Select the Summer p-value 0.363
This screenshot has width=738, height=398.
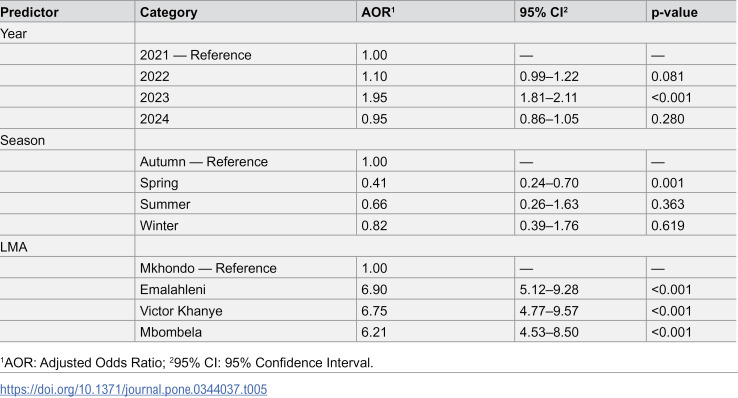[667, 204]
